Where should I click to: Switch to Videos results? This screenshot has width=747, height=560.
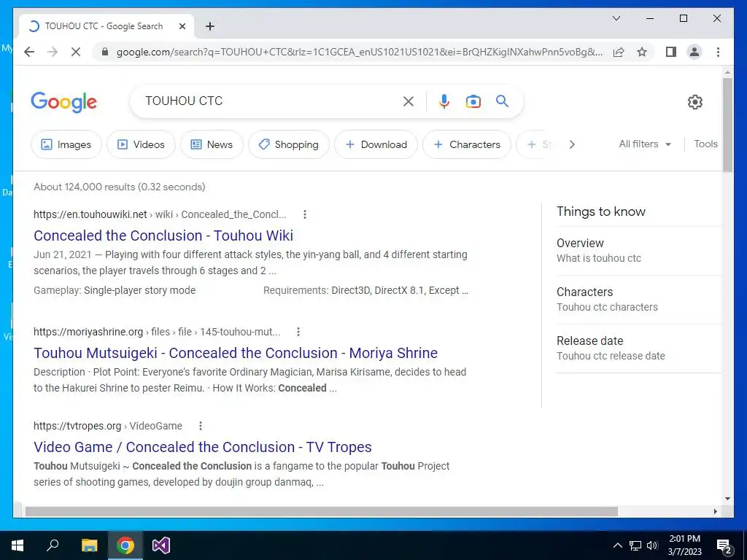[141, 144]
